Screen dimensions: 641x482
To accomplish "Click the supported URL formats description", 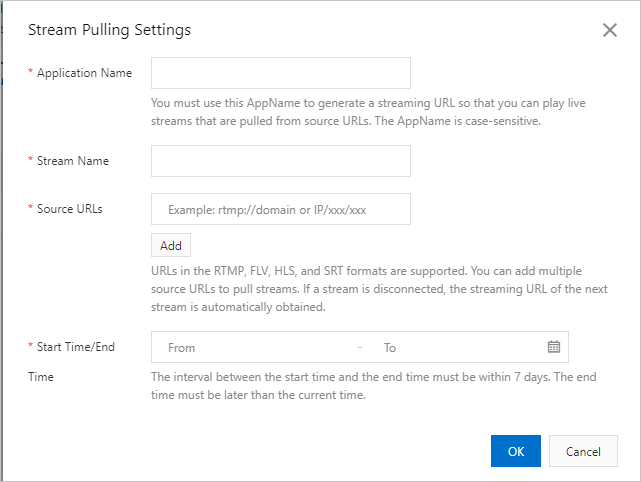I will (x=366, y=289).
